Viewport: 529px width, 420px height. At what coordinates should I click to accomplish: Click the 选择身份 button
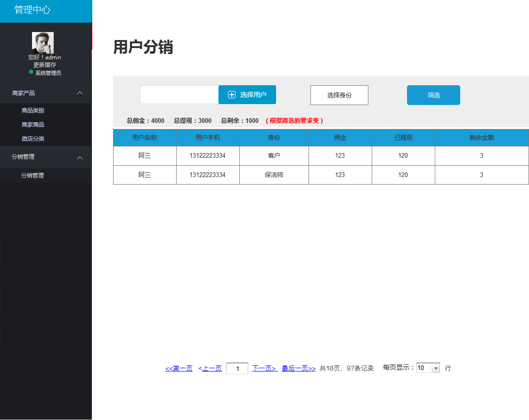click(x=339, y=95)
